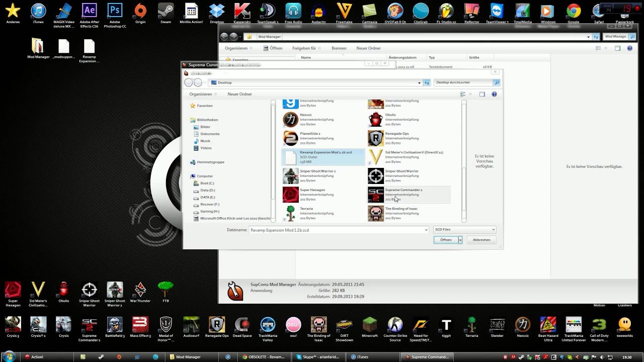
Task: Select the Obulis shortcut in file dialog
Action: pos(409,120)
